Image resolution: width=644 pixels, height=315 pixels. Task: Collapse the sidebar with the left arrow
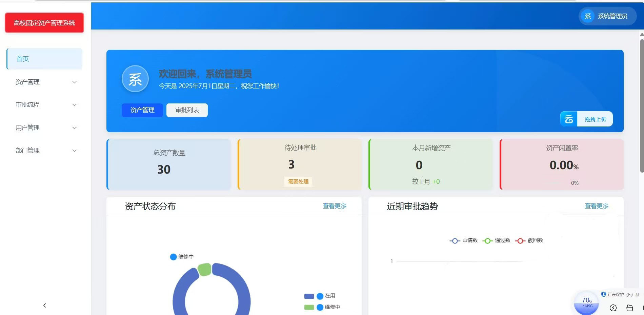coord(45,306)
